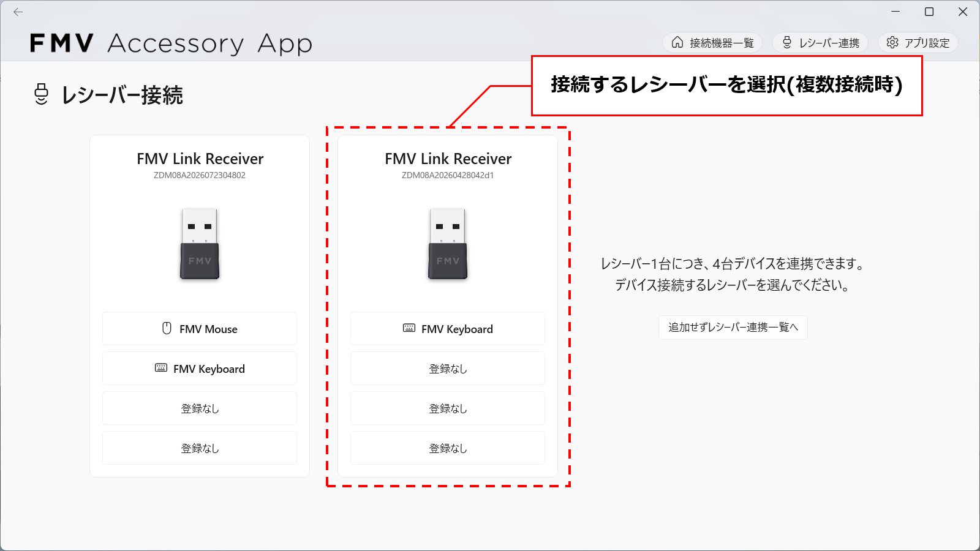Click the home icon in 接続機器一覧
The image size is (980, 551).
[677, 42]
